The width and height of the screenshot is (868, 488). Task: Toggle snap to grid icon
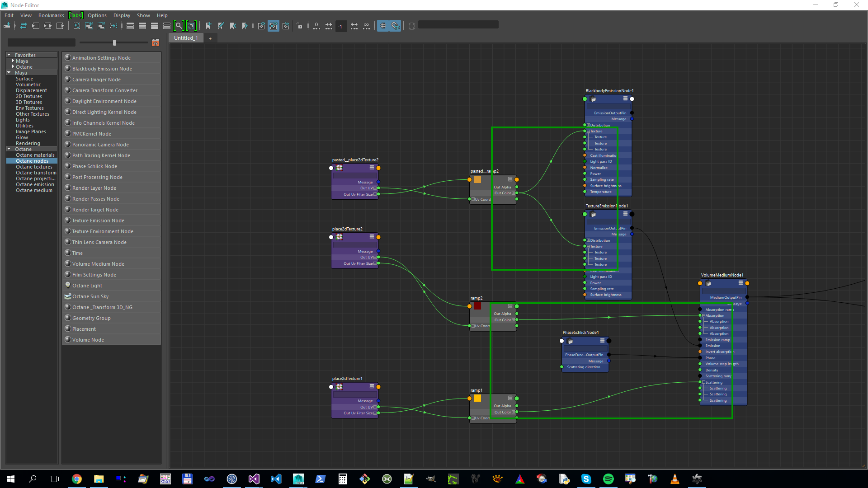(x=395, y=26)
